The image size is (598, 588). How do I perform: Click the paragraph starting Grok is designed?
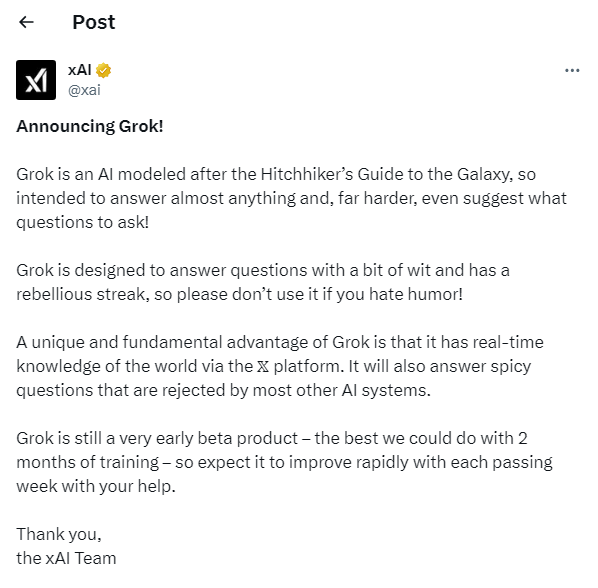(263, 282)
